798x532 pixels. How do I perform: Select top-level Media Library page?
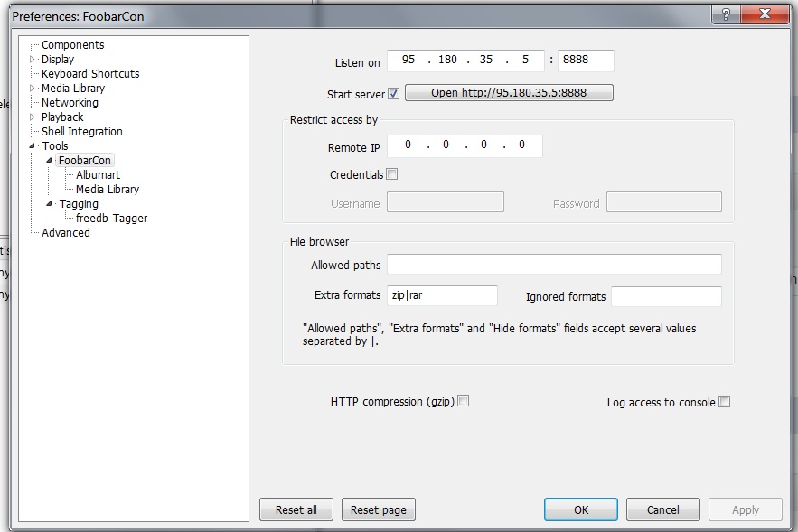[73, 88]
